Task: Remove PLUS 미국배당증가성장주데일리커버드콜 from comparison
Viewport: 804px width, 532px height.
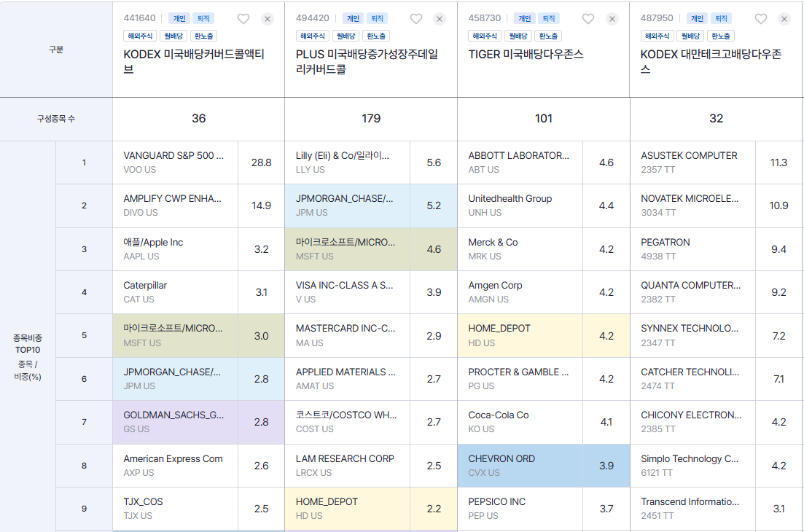Action: pyautogui.click(x=440, y=19)
